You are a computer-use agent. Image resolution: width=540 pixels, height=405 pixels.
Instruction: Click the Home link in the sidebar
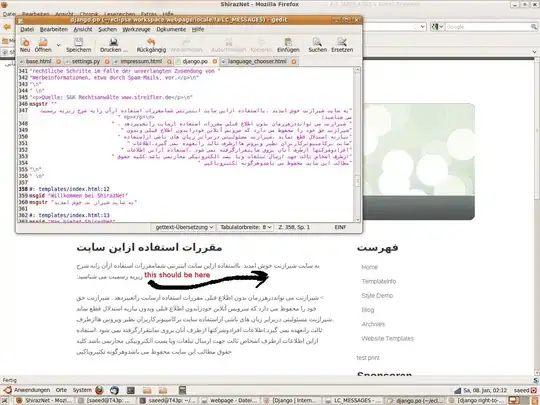point(370,267)
